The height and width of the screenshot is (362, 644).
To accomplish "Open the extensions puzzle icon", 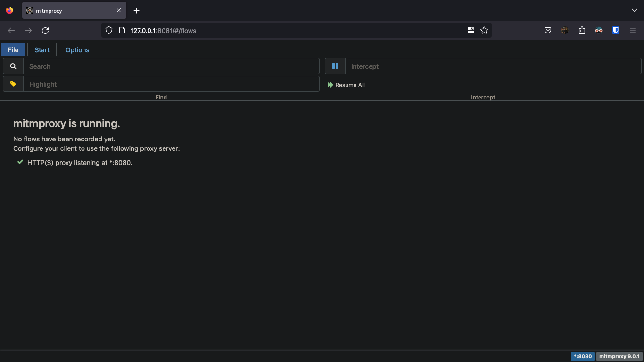I will tap(582, 30).
